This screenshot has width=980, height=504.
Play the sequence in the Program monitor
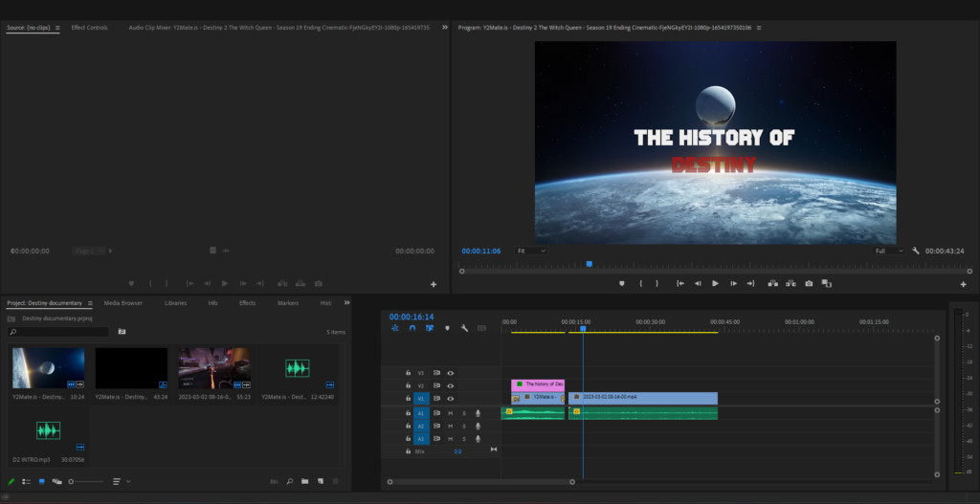pyautogui.click(x=715, y=283)
